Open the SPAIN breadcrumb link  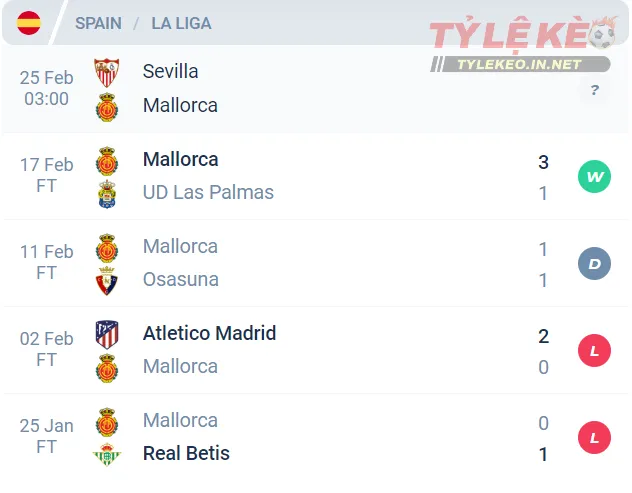pos(98,23)
